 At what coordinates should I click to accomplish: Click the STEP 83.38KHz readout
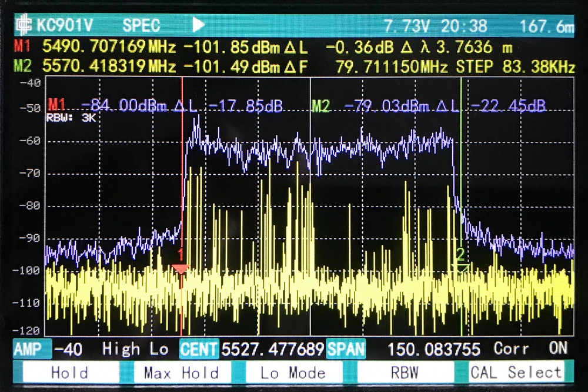click(515, 66)
